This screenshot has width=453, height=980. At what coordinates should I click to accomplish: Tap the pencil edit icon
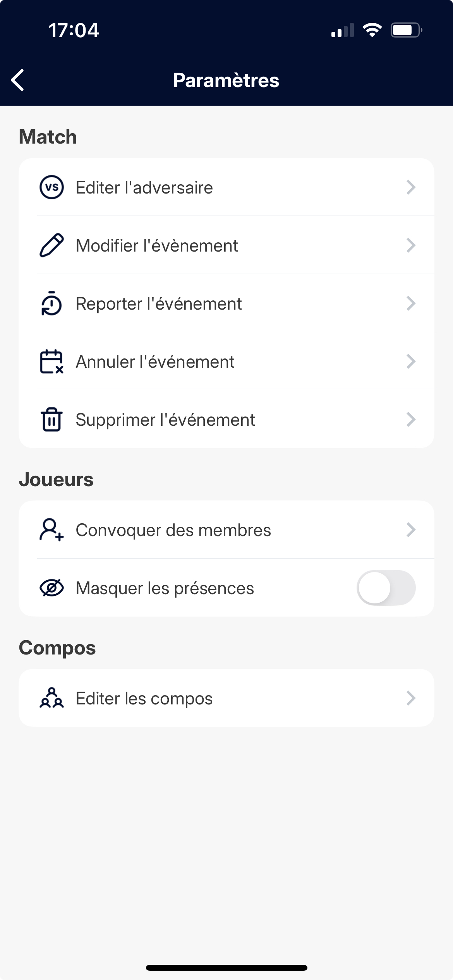(51, 245)
